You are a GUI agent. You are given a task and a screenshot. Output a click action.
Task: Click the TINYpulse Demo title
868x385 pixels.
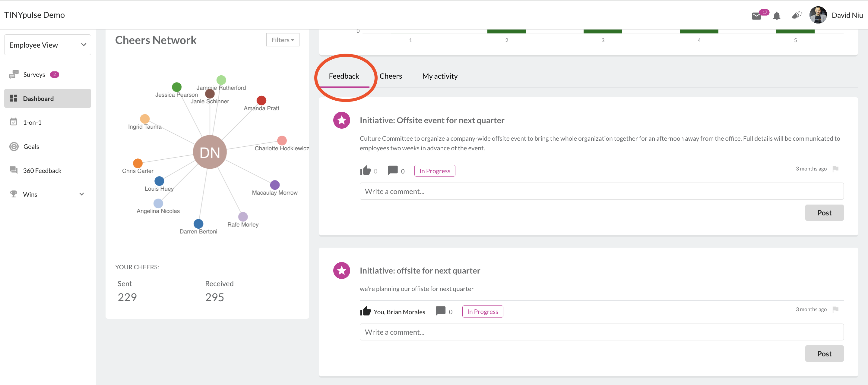34,15
